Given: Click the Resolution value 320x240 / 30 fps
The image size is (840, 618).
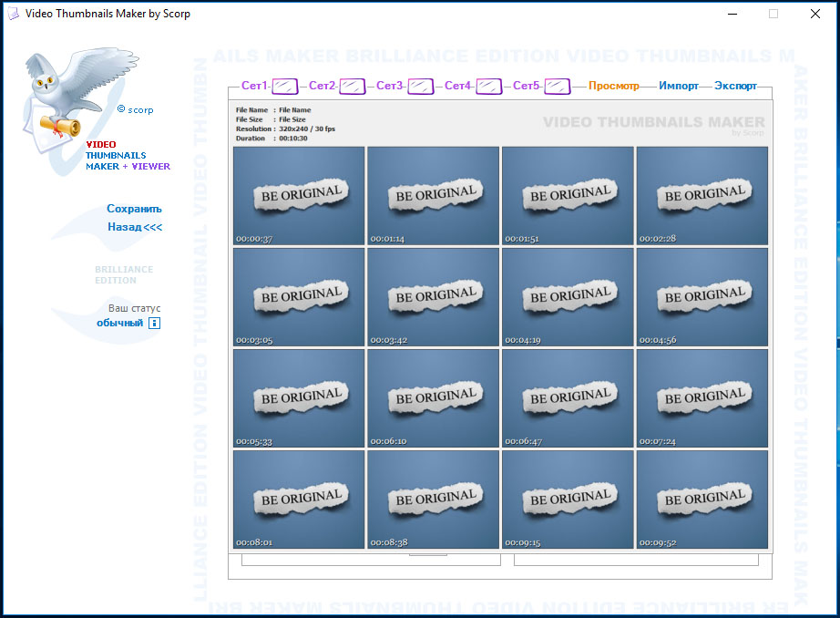Looking at the screenshot, I should 307,129.
